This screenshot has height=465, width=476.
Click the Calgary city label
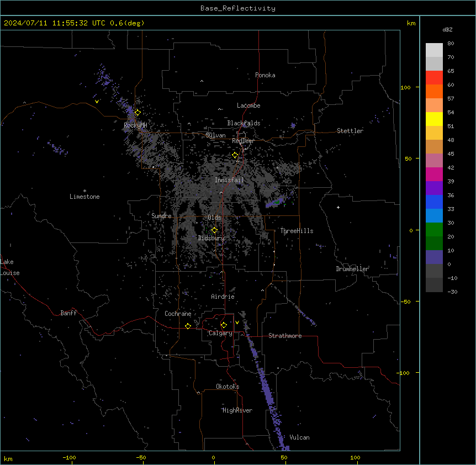(220, 333)
